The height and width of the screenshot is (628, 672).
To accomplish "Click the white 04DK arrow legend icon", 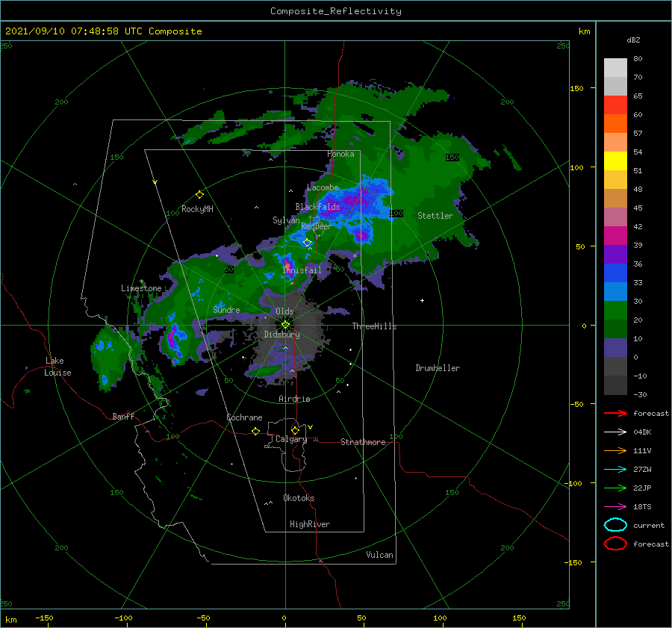I will 615,432.
